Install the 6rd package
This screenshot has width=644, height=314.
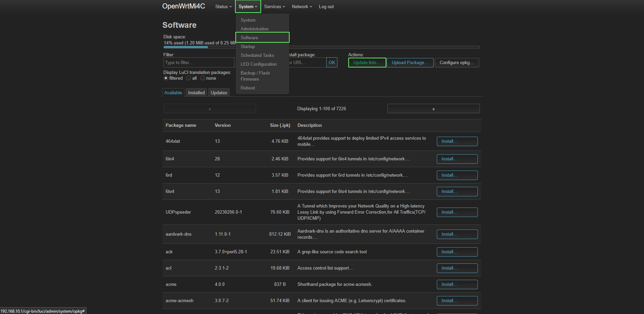(x=457, y=175)
